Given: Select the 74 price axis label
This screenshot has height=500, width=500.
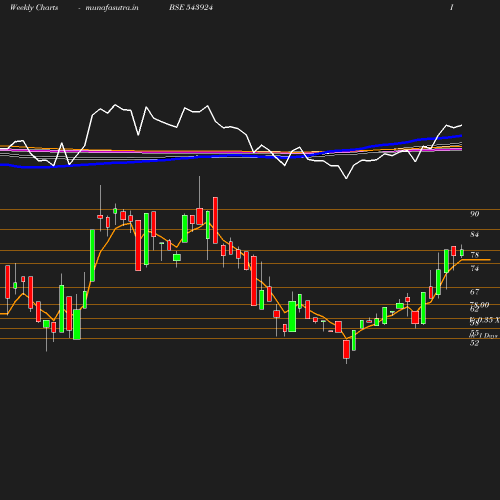Looking at the screenshot, I should (x=474, y=269).
